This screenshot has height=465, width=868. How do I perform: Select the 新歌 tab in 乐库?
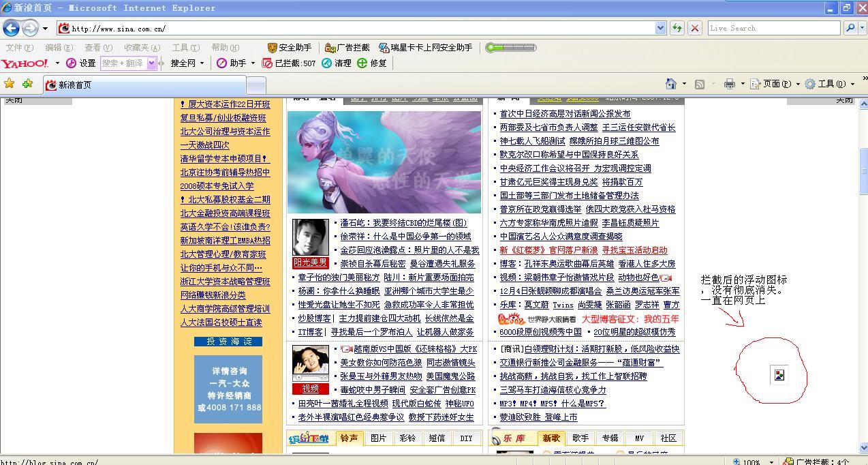[x=551, y=438]
